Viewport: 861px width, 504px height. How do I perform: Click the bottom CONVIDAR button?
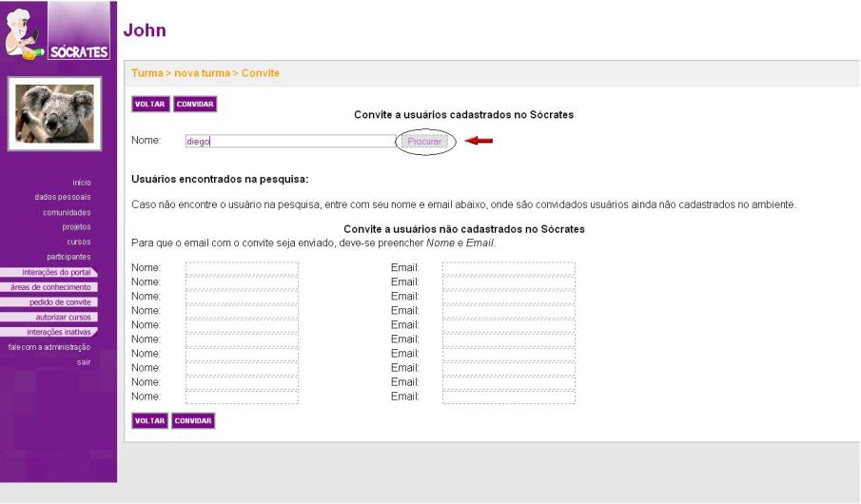pos(193,420)
